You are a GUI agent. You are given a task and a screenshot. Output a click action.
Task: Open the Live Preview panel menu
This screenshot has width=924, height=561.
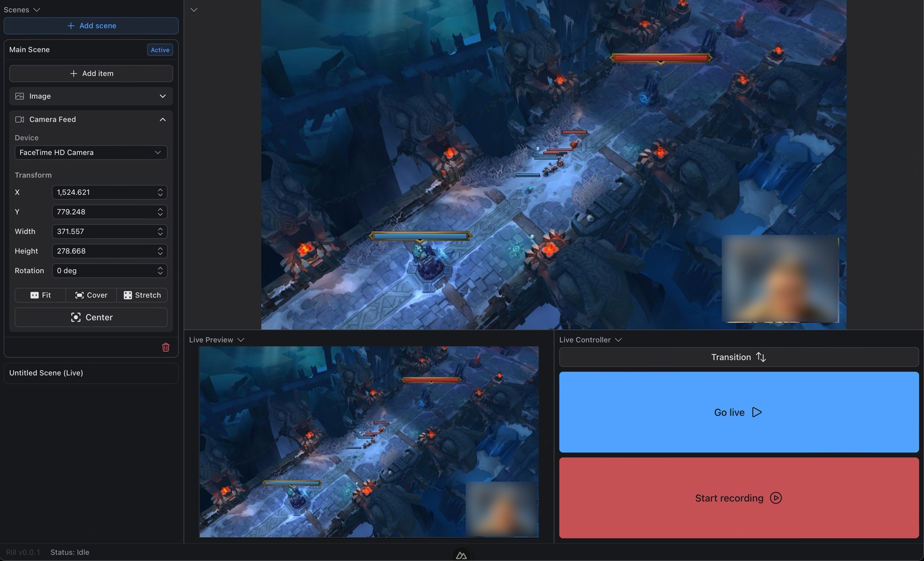pyautogui.click(x=241, y=339)
